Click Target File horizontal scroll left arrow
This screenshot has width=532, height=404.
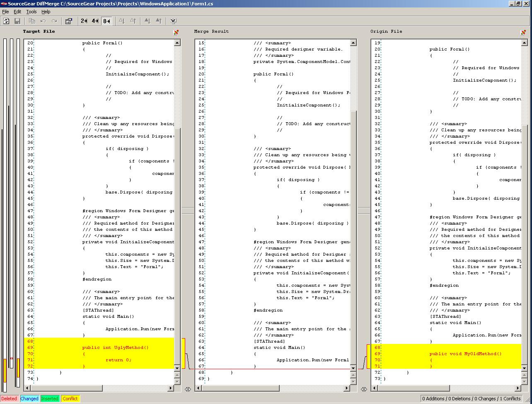27,388
